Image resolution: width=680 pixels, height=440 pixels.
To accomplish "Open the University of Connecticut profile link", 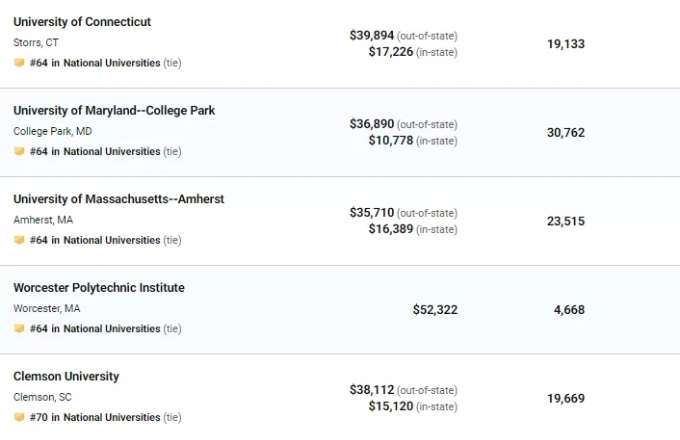I will [82, 22].
